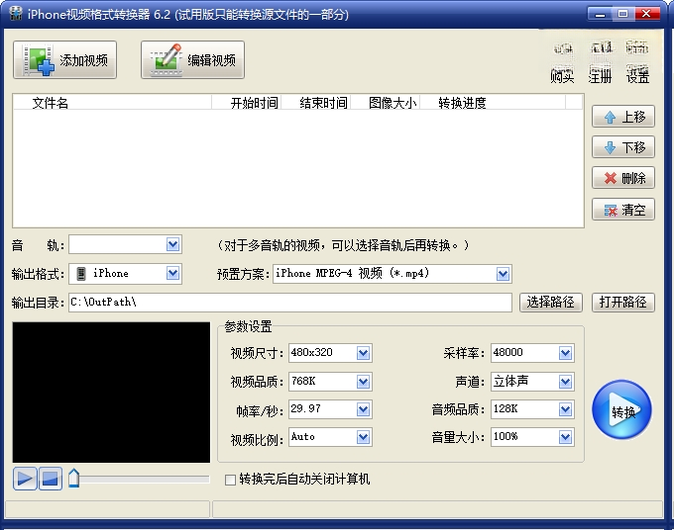
Task: Click the app icon in title bar
Action: (16, 13)
